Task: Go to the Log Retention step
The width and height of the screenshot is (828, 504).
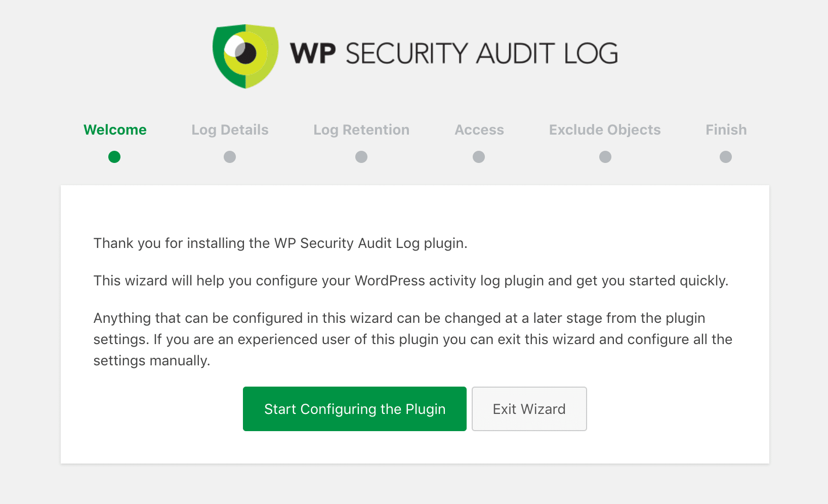Action: [361, 130]
